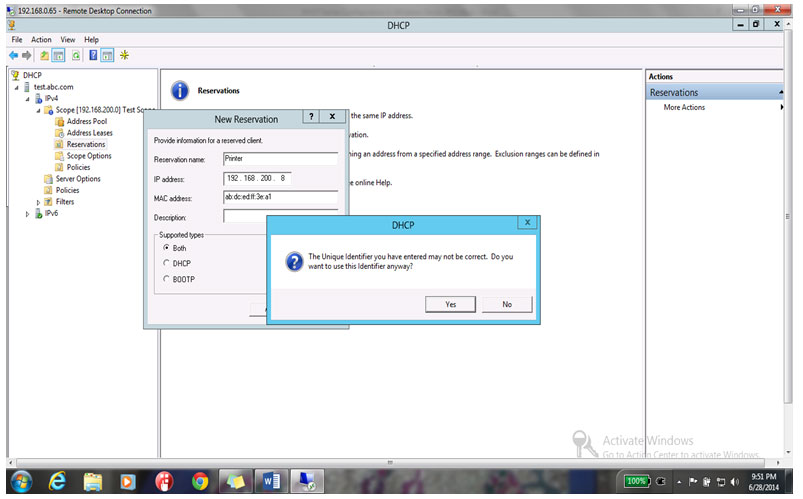Select the DHCP supported type radio button

pyautogui.click(x=166, y=263)
